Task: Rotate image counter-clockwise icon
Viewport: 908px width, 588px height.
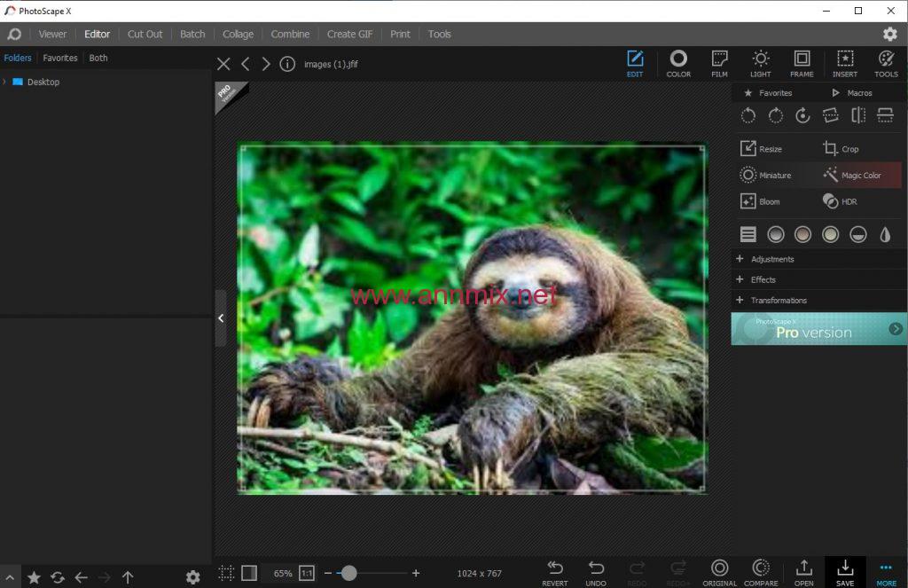Action: (748, 116)
